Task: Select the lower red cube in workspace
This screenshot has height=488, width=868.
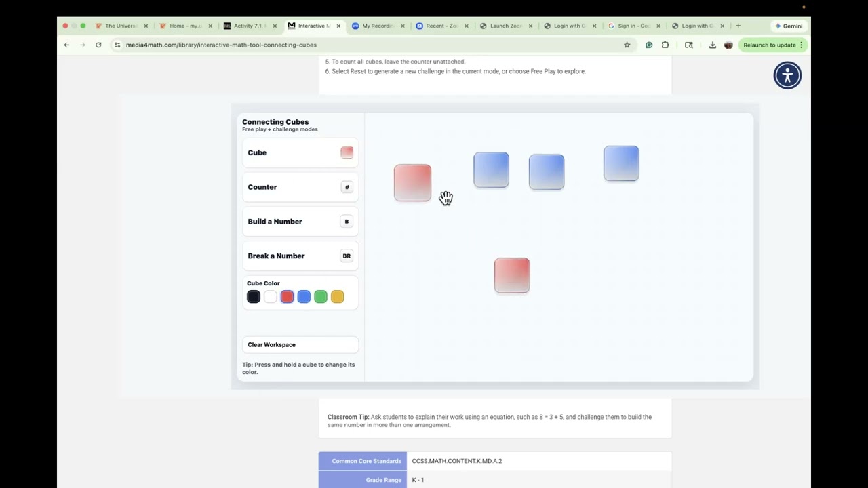Action: pos(512,275)
